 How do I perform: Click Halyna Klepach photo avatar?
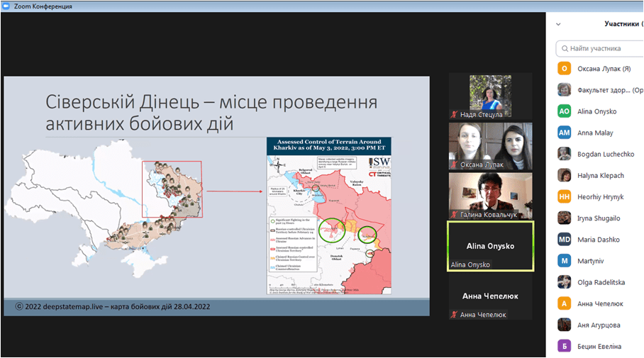(x=565, y=175)
